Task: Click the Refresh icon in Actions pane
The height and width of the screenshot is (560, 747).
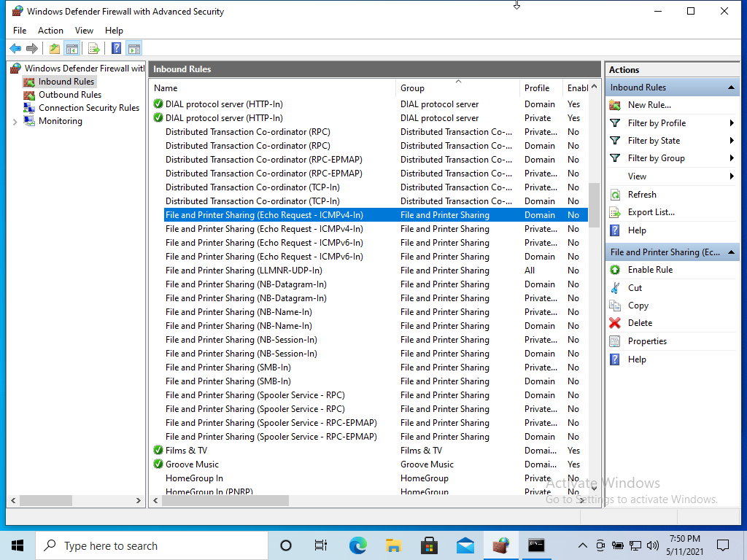Action: [615, 195]
